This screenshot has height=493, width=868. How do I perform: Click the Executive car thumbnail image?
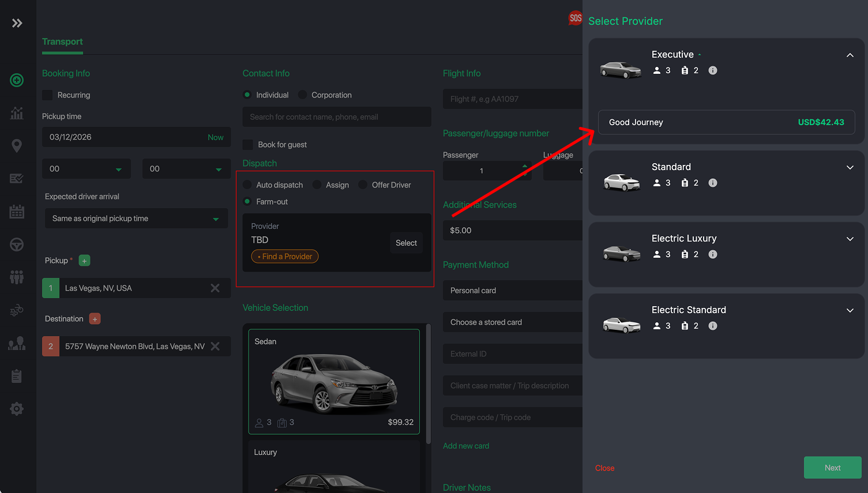coord(621,70)
